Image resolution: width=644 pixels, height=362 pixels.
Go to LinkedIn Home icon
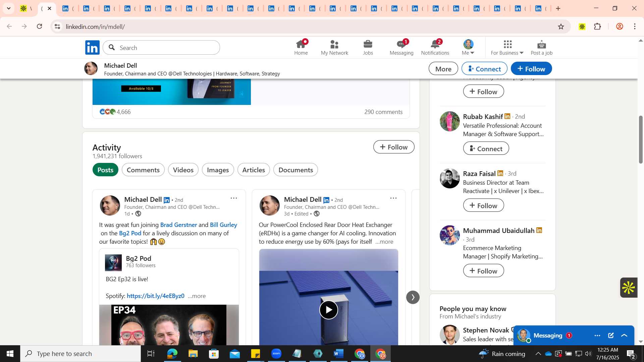[301, 48]
